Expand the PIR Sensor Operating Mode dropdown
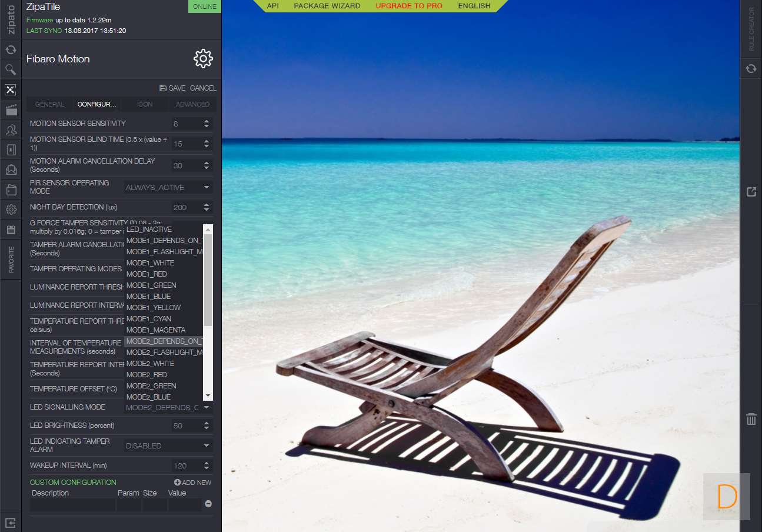 (x=168, y=187)
